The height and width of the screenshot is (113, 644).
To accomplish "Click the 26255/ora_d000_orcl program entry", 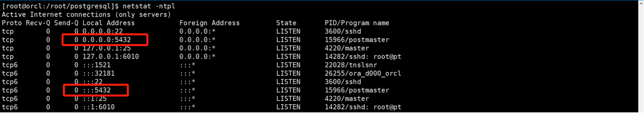I will tap(363, 73).
